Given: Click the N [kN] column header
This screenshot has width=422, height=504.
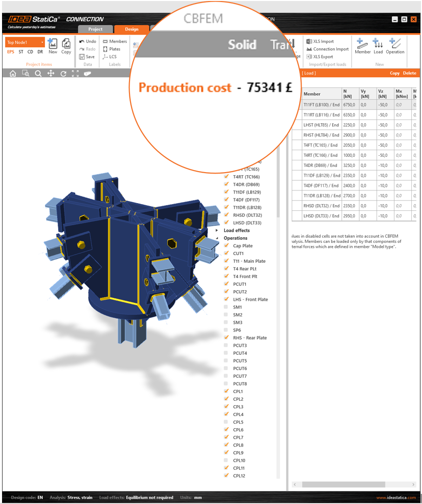Looking at the screenshot, I should coord(350,94).
